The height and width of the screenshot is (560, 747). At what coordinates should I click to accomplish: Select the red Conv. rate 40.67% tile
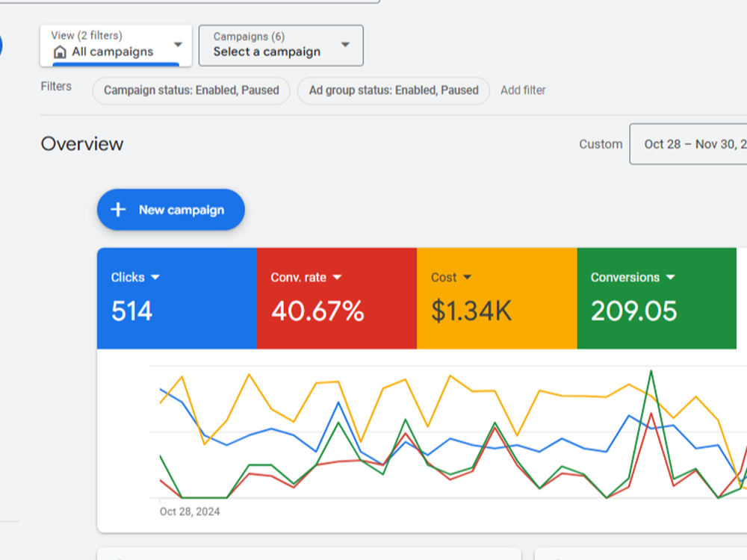(x=337, y=298)
